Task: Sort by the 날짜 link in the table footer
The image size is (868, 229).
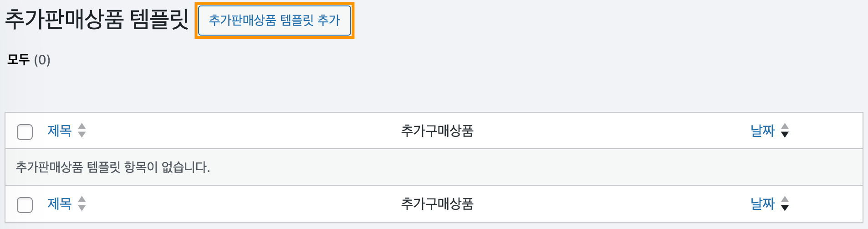Action: [762, 203]
